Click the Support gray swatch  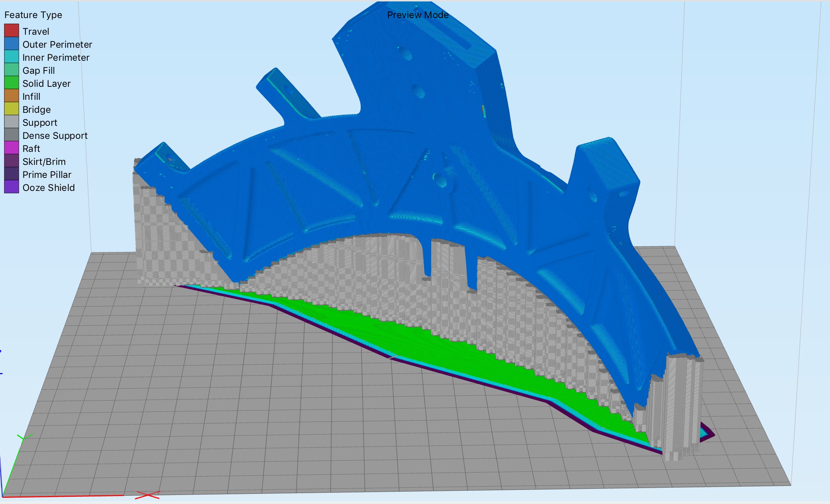point(12,122)
